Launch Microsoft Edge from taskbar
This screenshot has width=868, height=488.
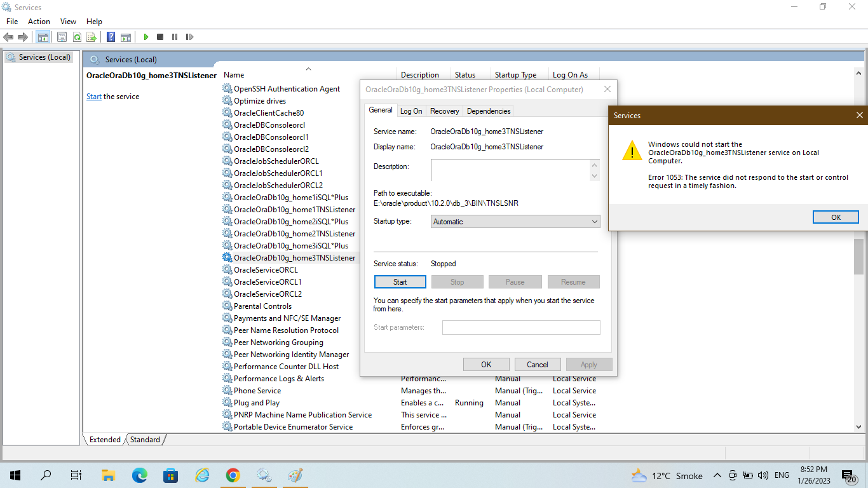pyautogui.click(x=139, y=475)
